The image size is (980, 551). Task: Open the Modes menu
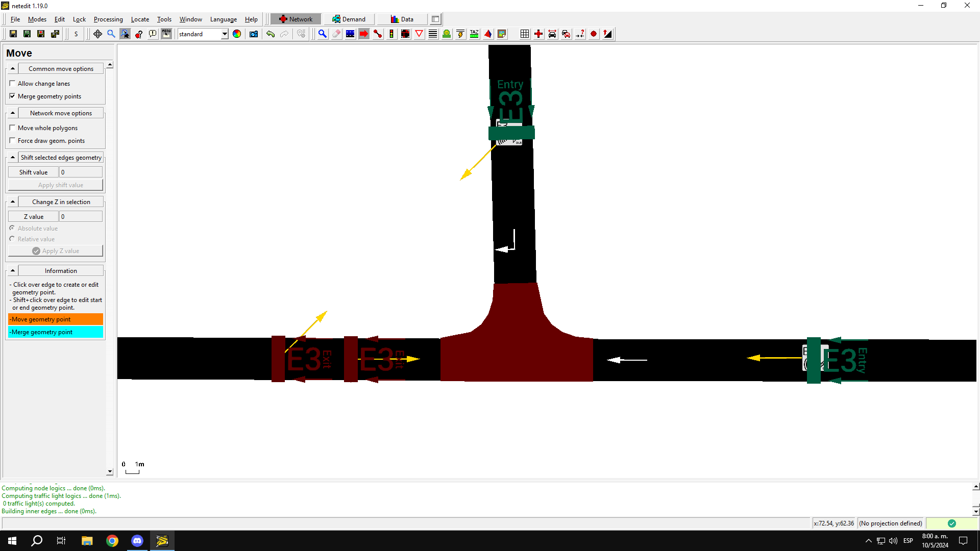click(37, 19)
